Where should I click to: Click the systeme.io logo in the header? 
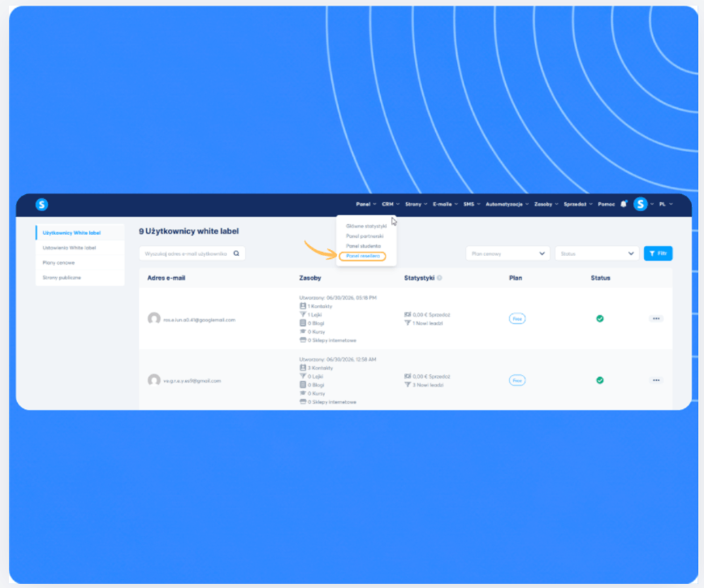pos(41,205)
